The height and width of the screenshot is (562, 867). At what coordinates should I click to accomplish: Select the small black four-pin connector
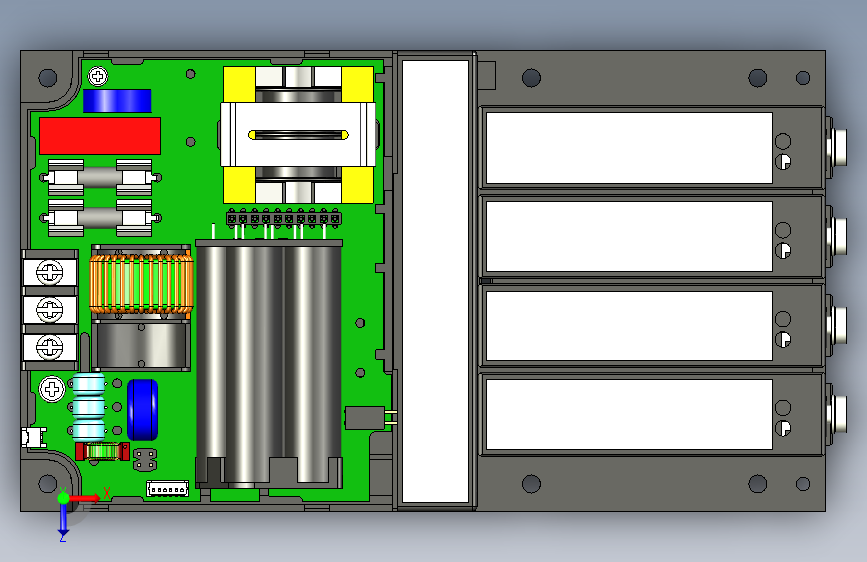[145, 460]
